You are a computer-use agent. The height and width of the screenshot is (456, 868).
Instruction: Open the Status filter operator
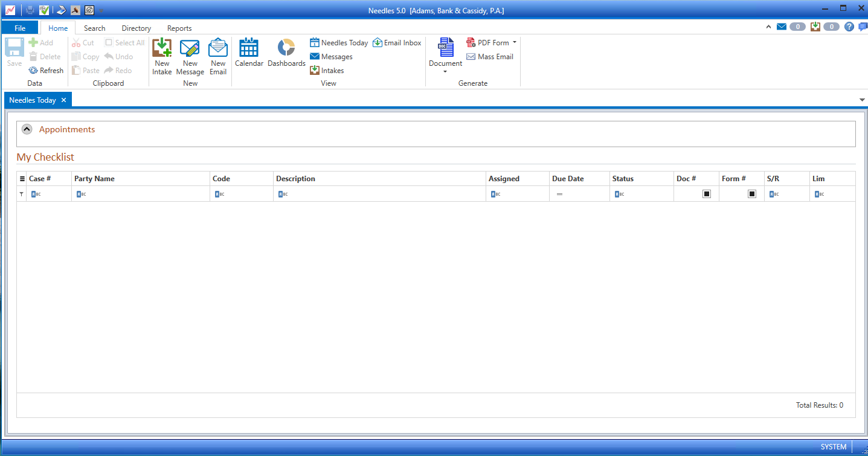click(619, 194)
